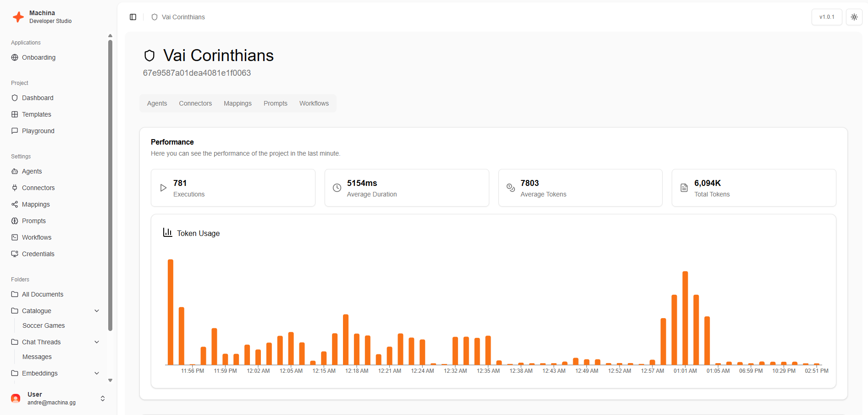
Task: Go to Dashboard in the sidebar
Action: coord(38,98)
